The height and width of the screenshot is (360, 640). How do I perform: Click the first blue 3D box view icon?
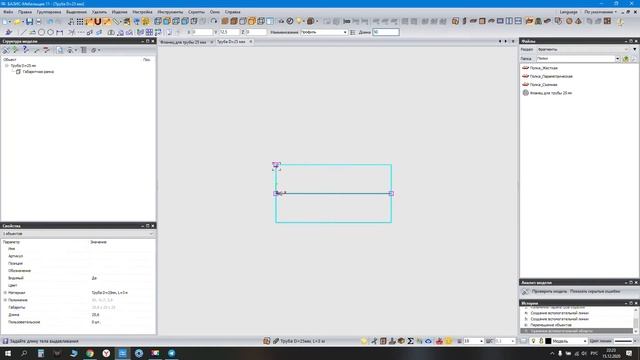158,21
